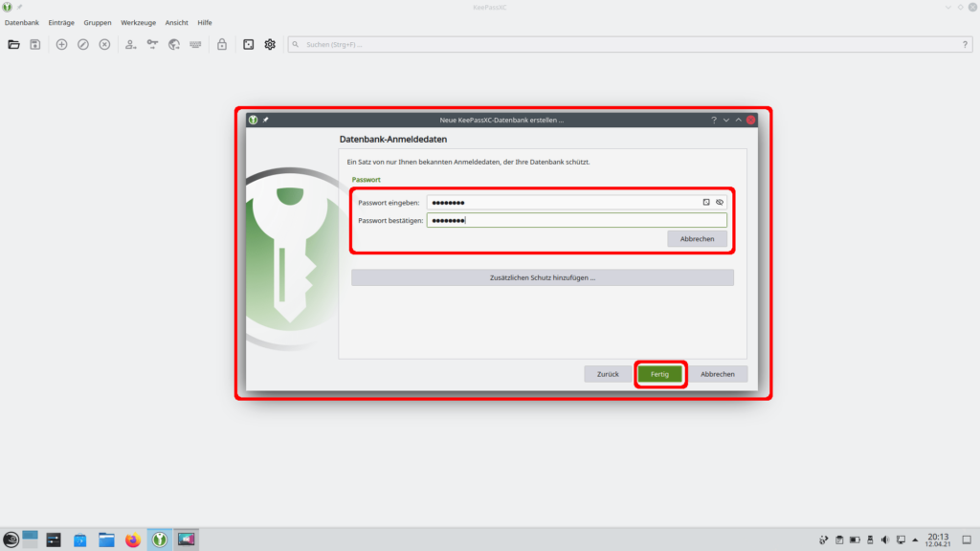This screenshot has height=551, width=980.
Task: Open the file manager from the taskbar
Action: (x=106, y=540)
